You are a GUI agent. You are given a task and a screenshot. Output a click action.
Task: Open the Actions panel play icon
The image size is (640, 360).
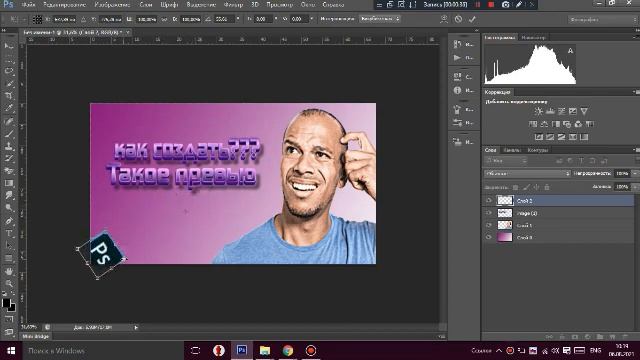point(457,58)
